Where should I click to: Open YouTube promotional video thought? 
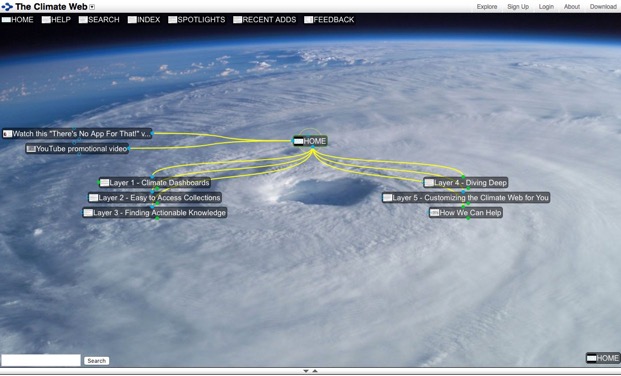[x=77, y=149]
